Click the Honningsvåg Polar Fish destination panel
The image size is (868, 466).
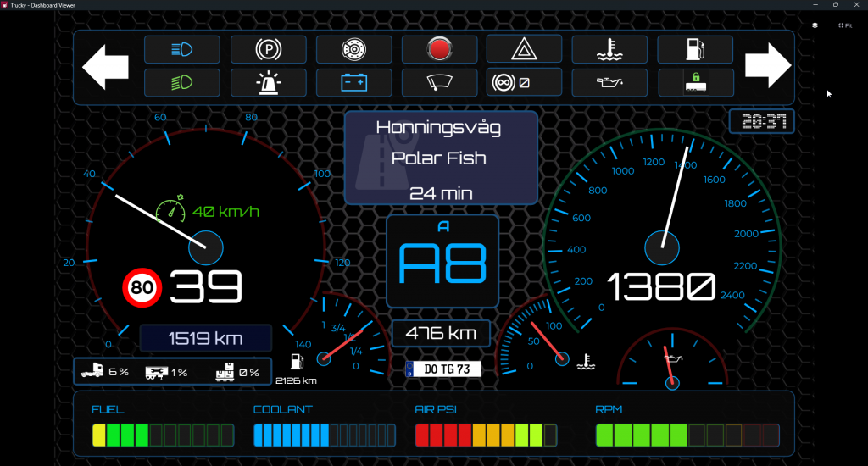[x=441, y=158]
